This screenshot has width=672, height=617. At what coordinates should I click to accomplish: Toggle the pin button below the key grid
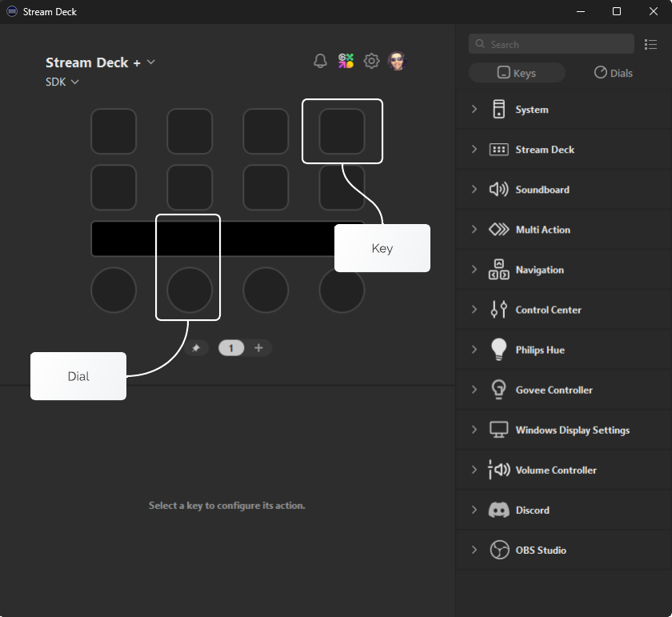point(197,347)
